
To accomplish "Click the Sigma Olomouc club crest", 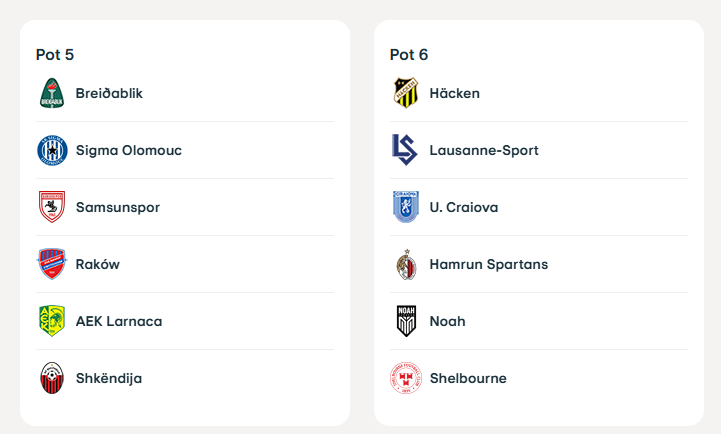I will [x=52, y=150].
